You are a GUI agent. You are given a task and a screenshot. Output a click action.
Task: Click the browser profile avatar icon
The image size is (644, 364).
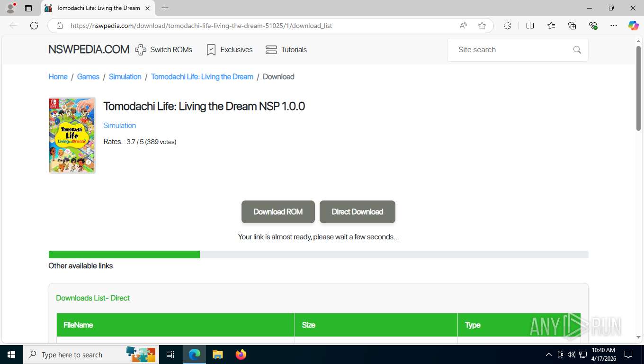coord(10,8)
